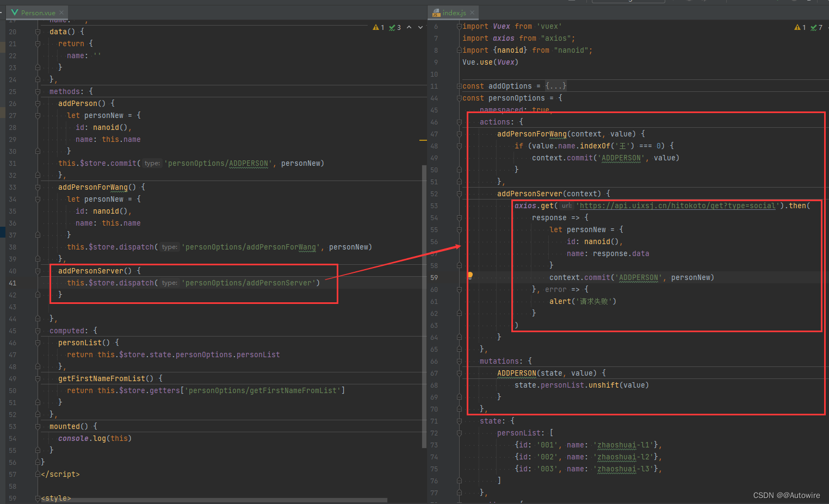Click 'personOptions/getFirstNameFromList' string on line 50
The width and height of the screenshot is (829, 504).
point(263,390)
